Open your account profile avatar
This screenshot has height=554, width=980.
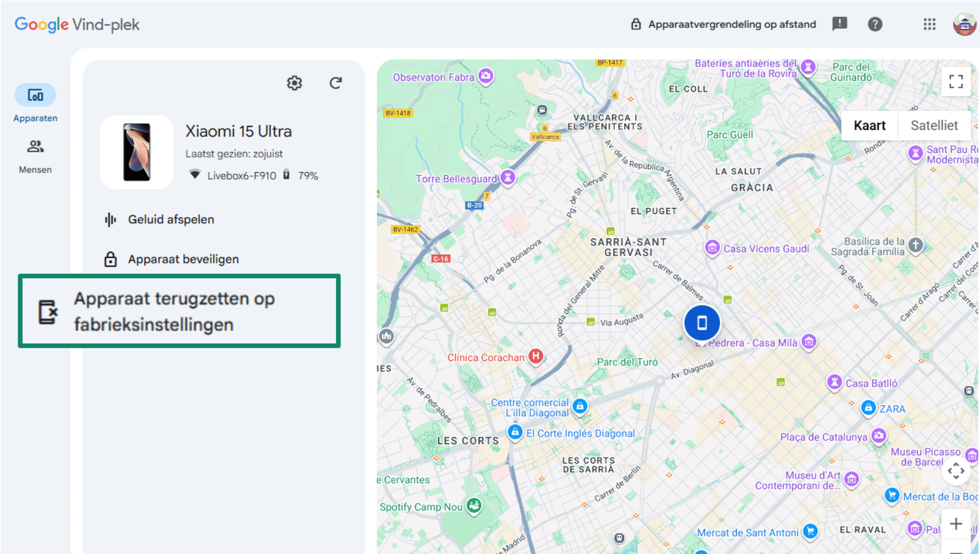(x=964, y=24)
